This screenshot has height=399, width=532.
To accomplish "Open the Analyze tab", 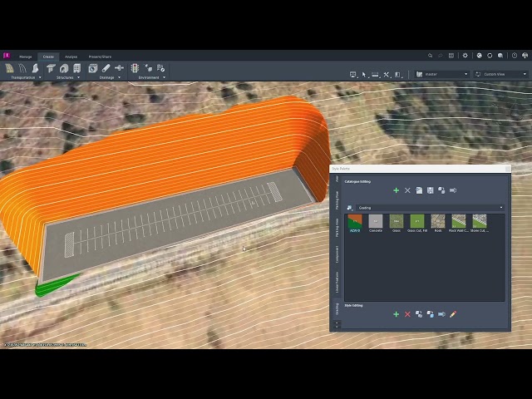I will [71, 57].
